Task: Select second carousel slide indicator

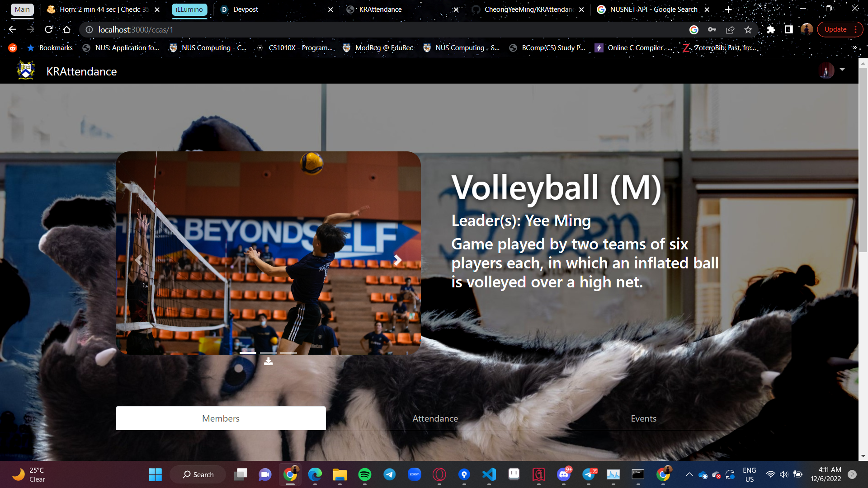Action: [x=268, y=352]
